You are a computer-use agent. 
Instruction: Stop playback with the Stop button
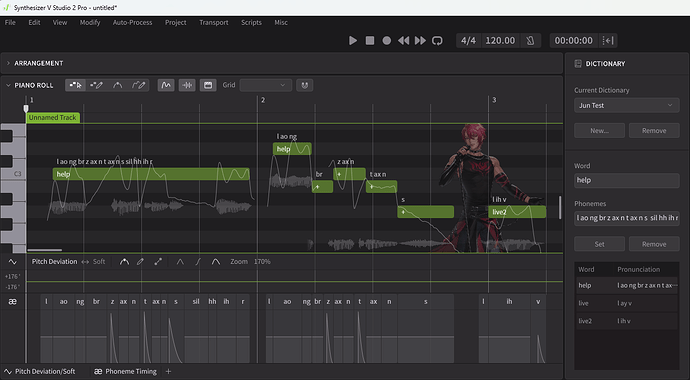coord(370,40)
